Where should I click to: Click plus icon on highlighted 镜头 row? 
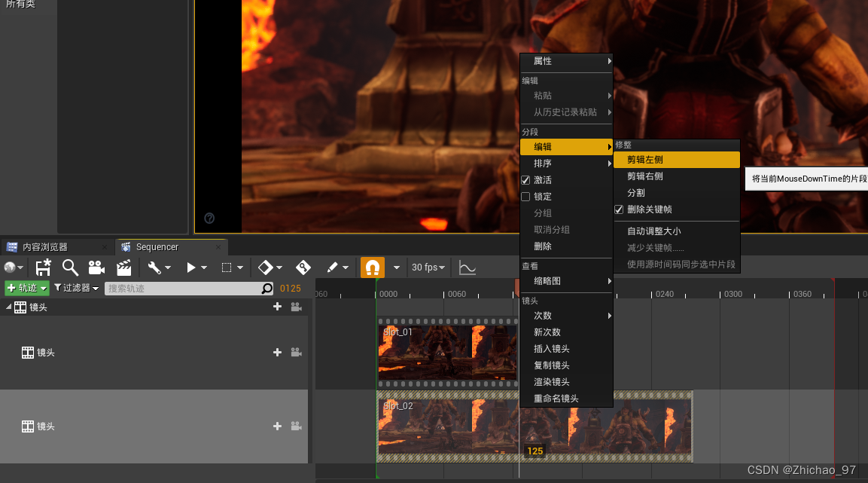click(x=277, y=426)
